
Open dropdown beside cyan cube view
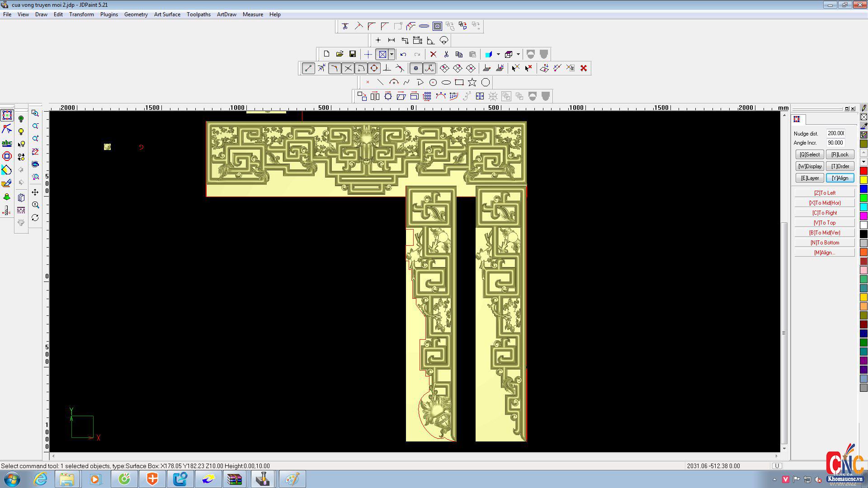pyautogui.click(x=498, y=55)
